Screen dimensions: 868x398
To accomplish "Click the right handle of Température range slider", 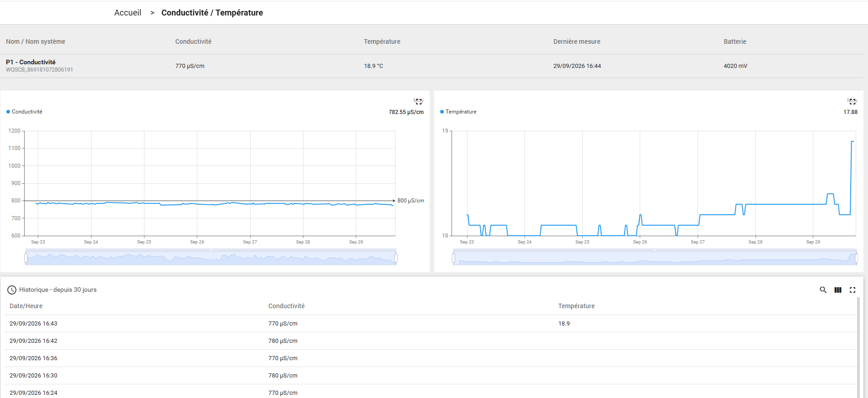I will [x=857, y=258].
